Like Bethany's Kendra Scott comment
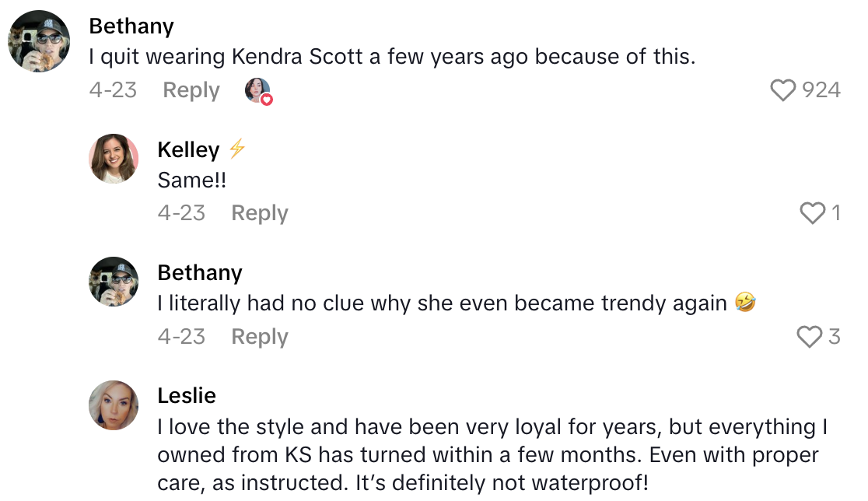 [784, 90]
